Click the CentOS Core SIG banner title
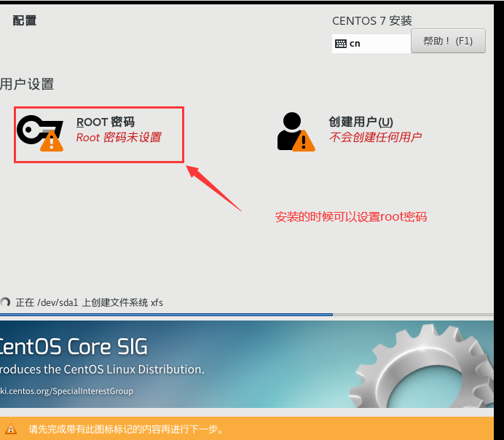504x440 pixels. (x=74, y=347)
